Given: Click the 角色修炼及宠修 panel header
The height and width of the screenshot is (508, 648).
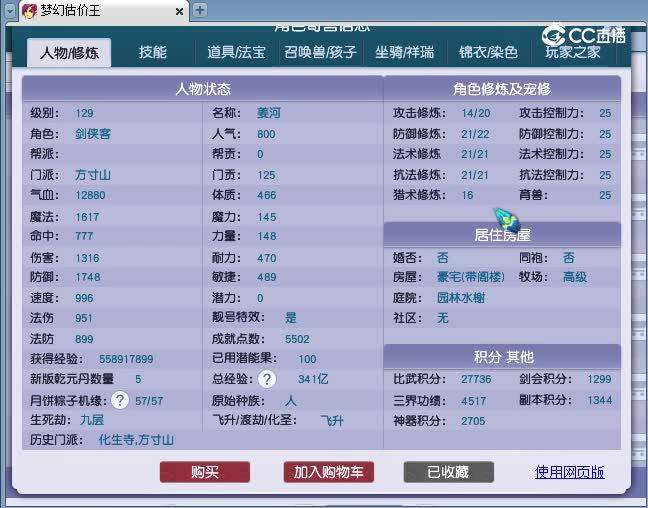Looking at the screenshot, I should click(x=502, y=89).
